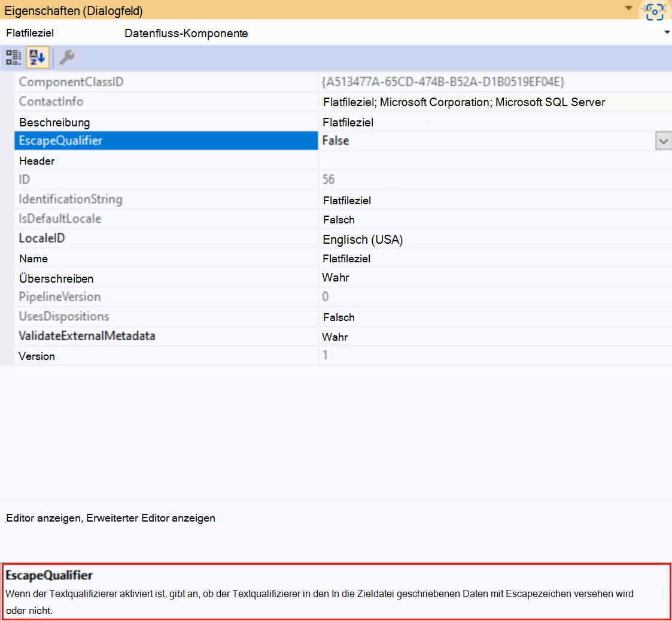
Task: Click the Version value 1
Action: (326, 355)
